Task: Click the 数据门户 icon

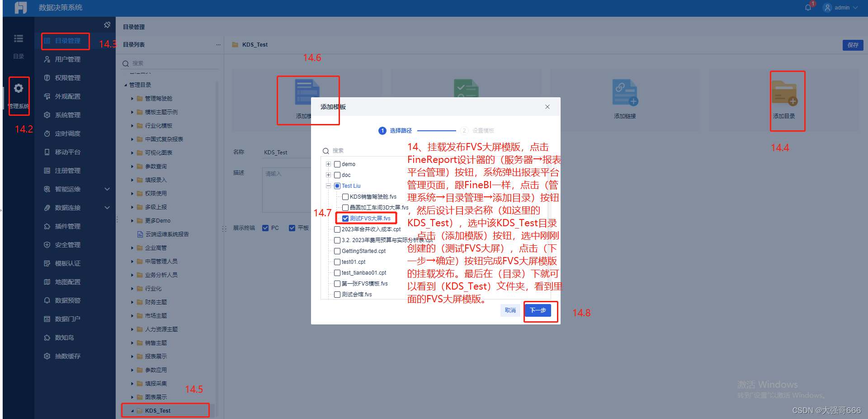Action: pyautogui.click(x=47, y=319)
